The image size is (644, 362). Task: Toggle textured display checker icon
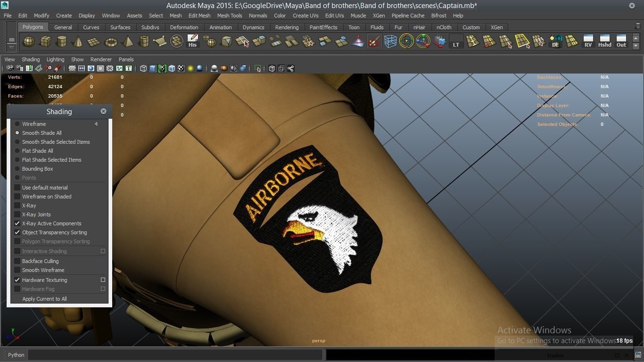point(181,69)
